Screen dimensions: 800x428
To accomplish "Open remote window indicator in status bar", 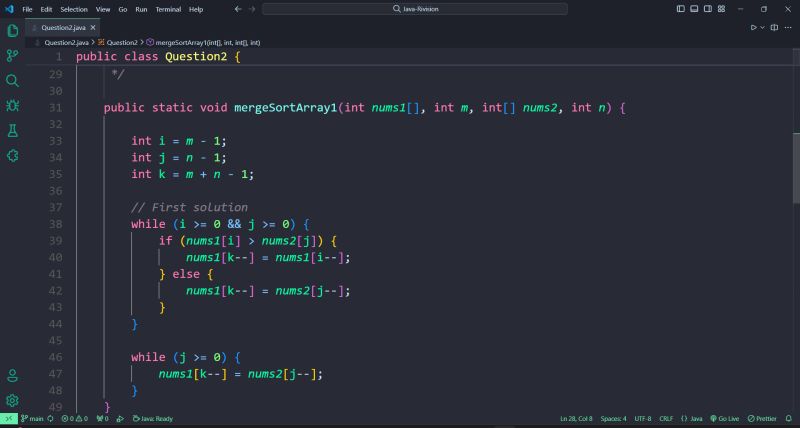I will [9, 419].
